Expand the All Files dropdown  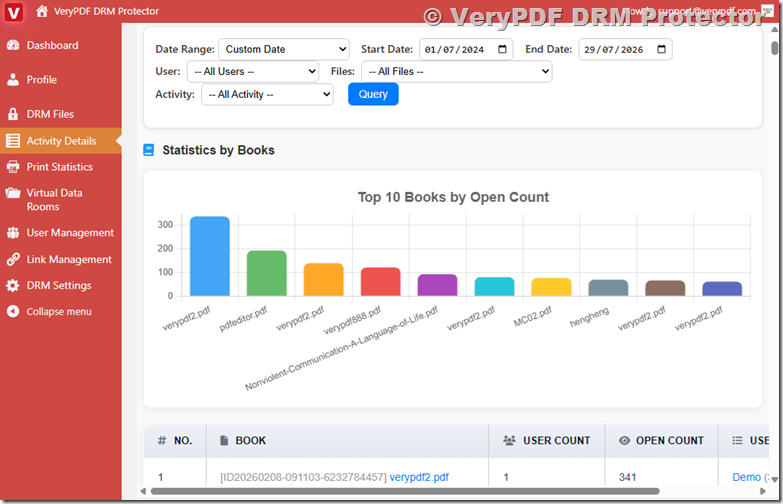[456, 71]
